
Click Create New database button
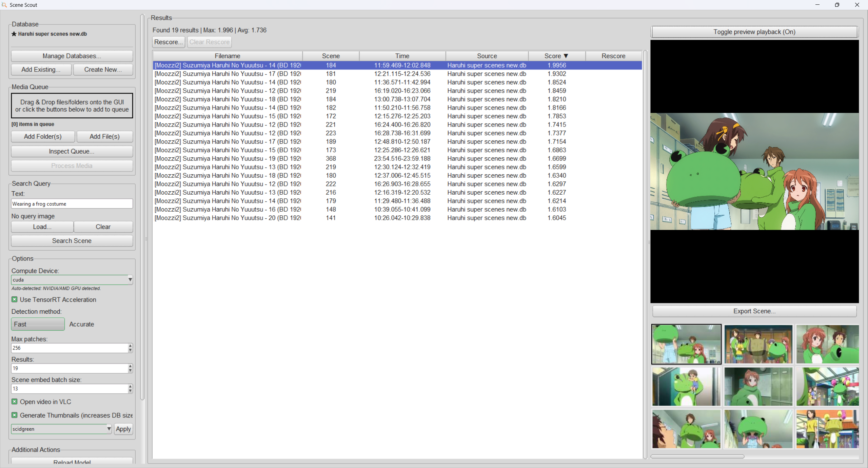(103, 70)
